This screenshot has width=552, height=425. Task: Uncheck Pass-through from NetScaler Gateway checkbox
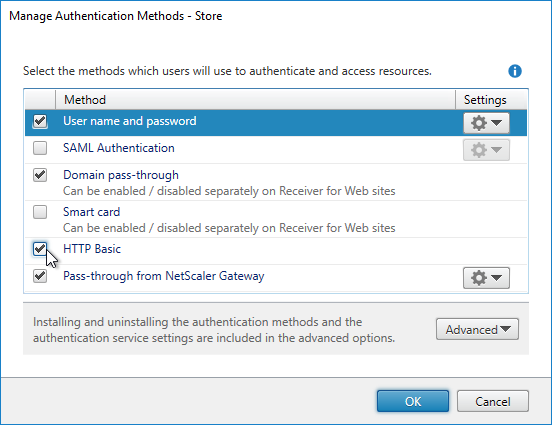coord(40,276)
